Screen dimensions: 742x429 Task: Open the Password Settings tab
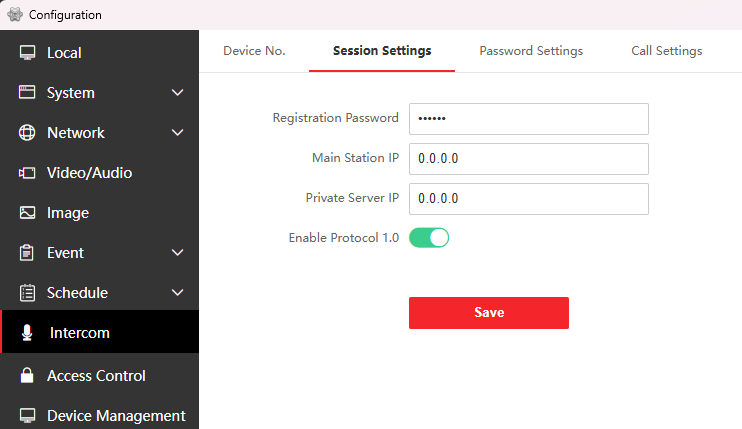coord(531,51)
